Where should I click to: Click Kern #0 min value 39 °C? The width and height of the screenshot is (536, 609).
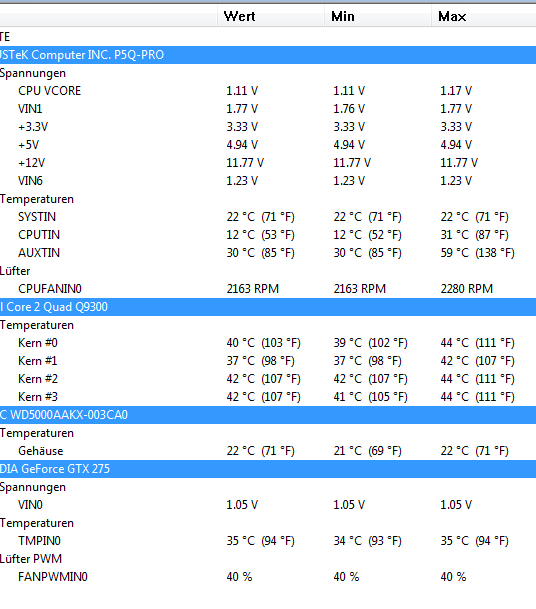[x=371, y=343]
